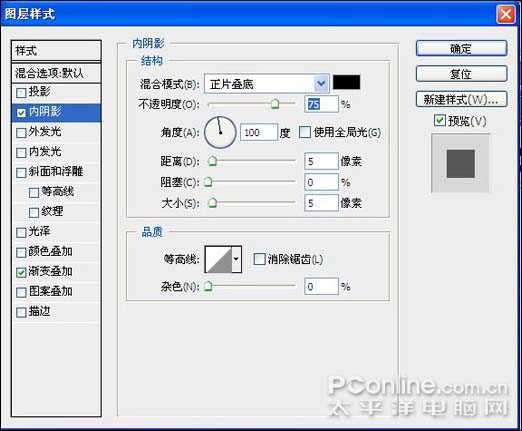Click the contour curve thumbnail

tap(218, 259)
